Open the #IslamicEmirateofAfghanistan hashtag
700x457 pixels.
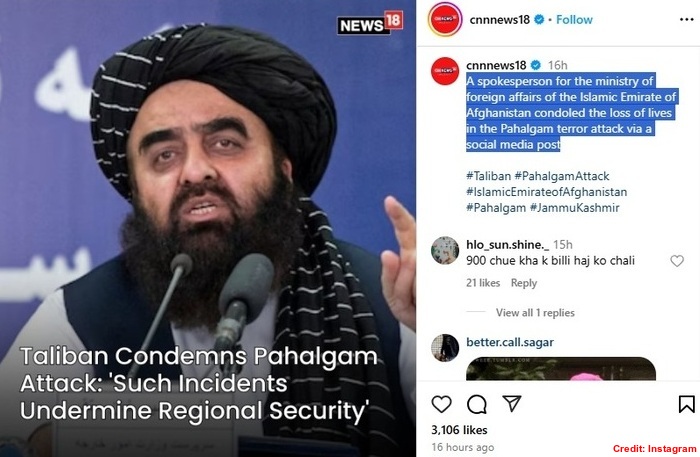click(546, 192)
